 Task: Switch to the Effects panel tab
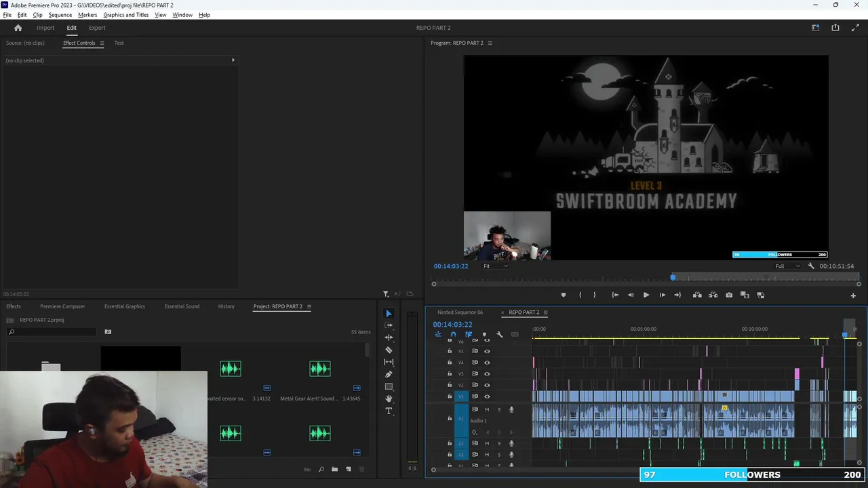14,306
